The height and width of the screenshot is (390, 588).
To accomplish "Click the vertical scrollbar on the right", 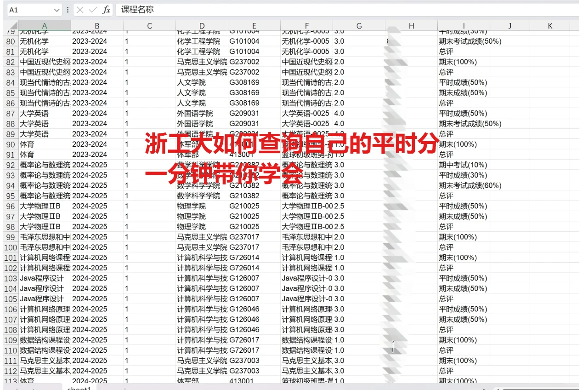I will 584,184.
